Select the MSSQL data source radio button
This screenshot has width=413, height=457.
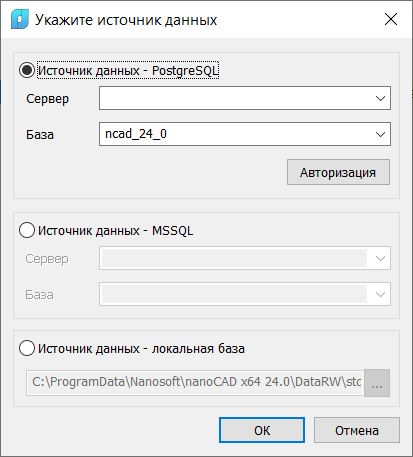click(x=27, y=230)
